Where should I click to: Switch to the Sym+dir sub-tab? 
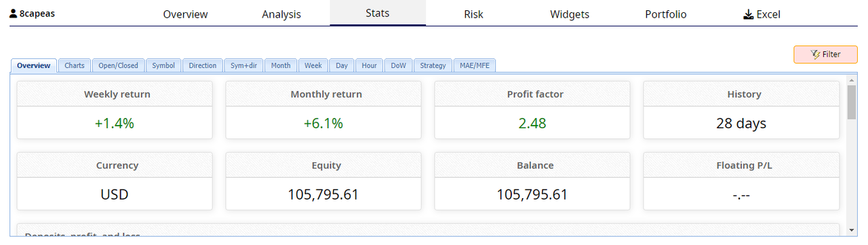[x=243, y=66]
